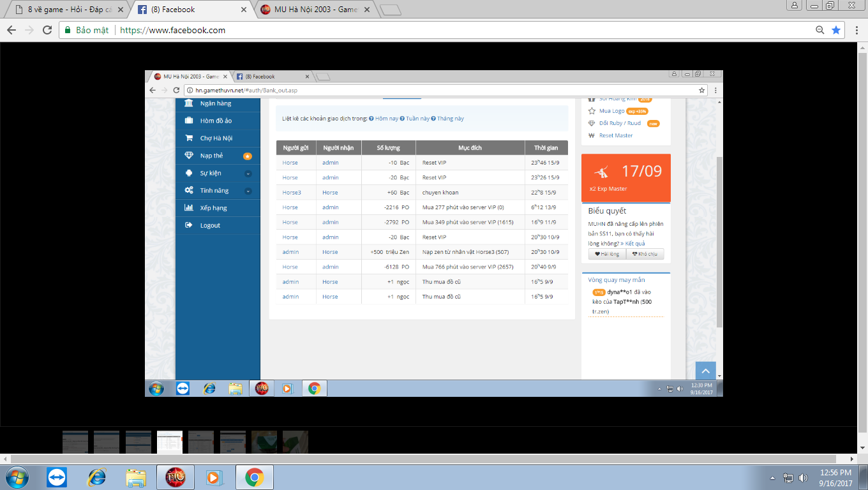Vote Hài lòng in the Biểu quyết poll
This screenshot has width=868, height=490.
click(x=607, y=254)
